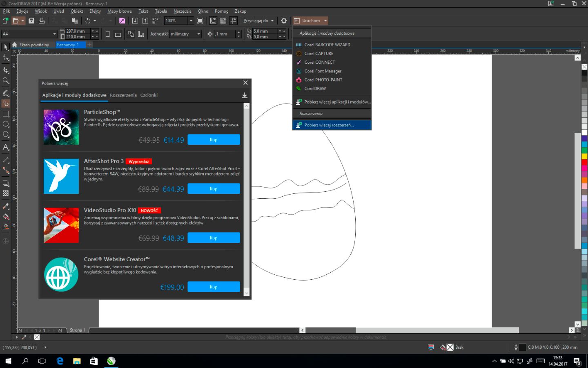This screenshot has height=368, width=588.
Task: Toggle Show rulers button
Action: tap(213, 20)
